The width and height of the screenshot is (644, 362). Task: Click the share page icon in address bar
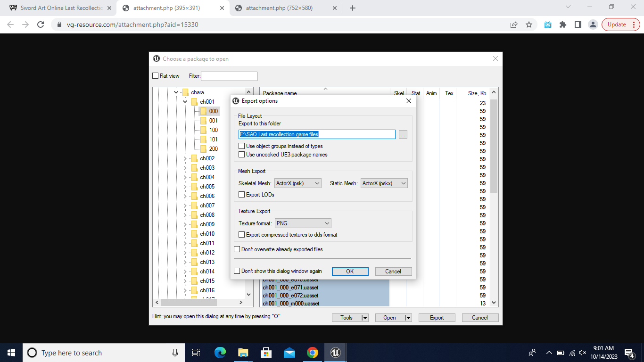[x=514, y=25]
